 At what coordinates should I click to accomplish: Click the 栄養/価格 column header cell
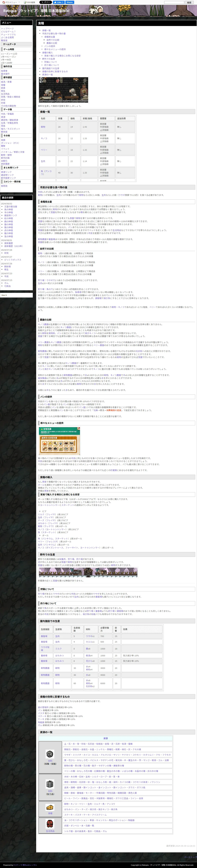(x=90, y=119)
